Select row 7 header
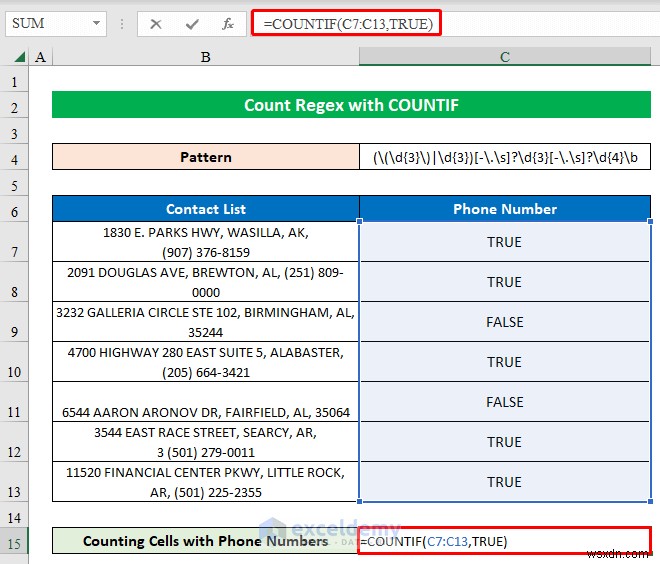 coord(14,242)
